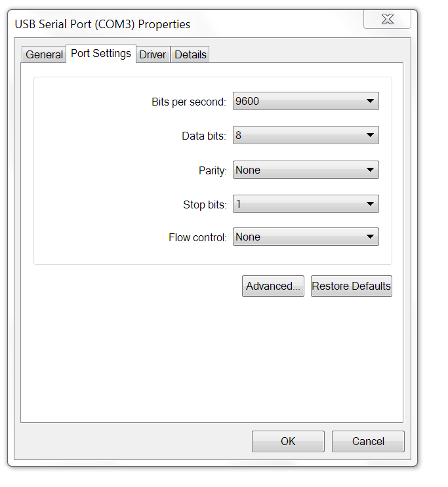
Task: Go to the Details tab
Action: click(x=190, y=54)
